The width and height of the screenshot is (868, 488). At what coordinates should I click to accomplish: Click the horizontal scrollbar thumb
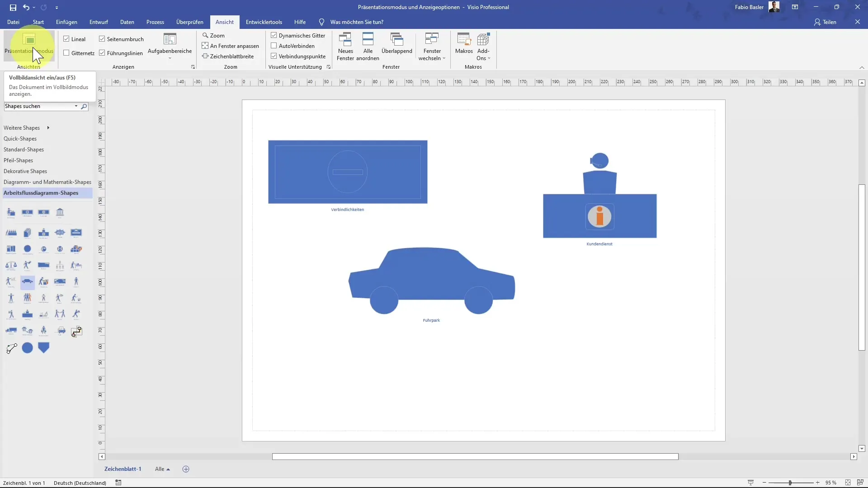tap(475, 456)
